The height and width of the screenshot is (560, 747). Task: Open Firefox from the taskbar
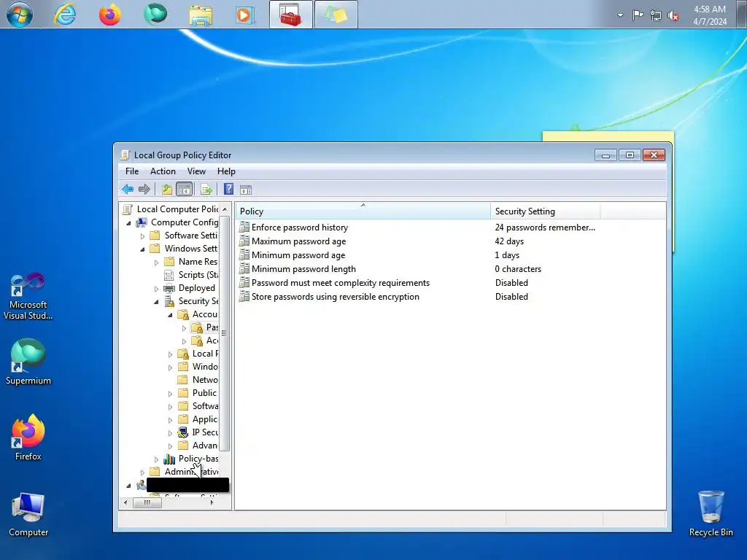pyautogui.click(x=110, y=15)
